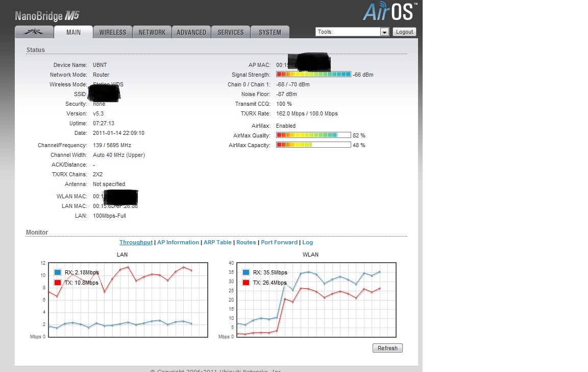This screenshot has height=372, width=588.
Task: Click the AirMax Capacity bar
Action: coord(313,145)
